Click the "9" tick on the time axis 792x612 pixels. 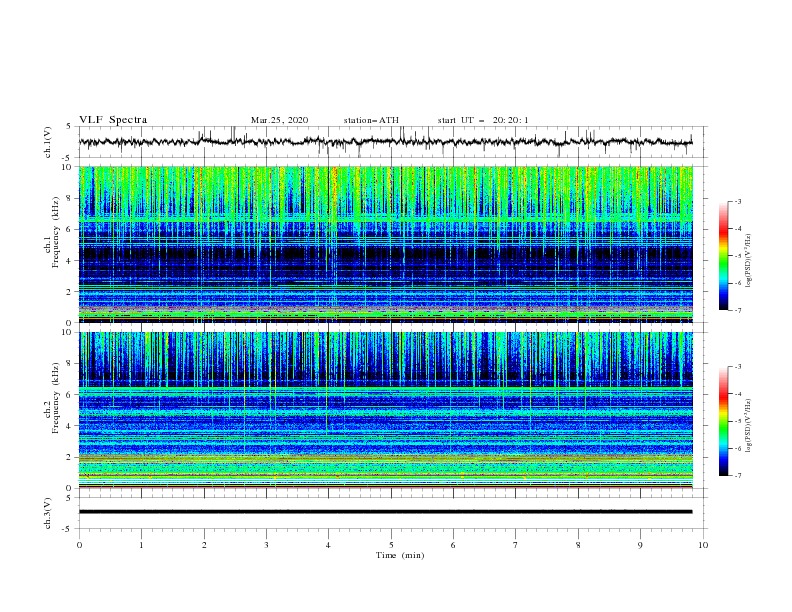640,545
